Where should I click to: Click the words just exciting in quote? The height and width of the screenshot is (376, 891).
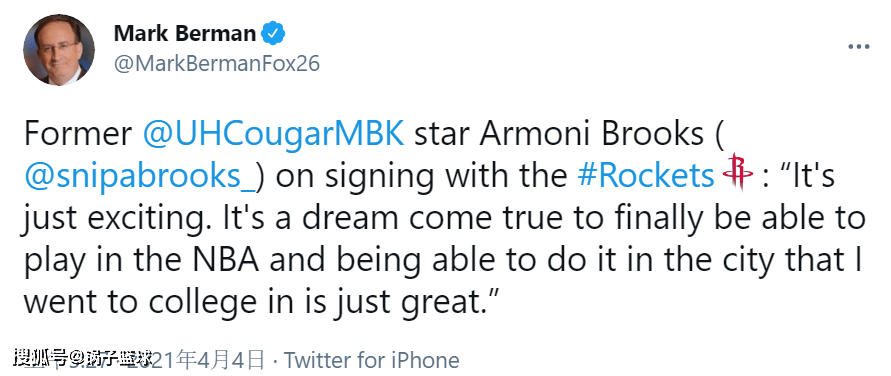(121, 219)
